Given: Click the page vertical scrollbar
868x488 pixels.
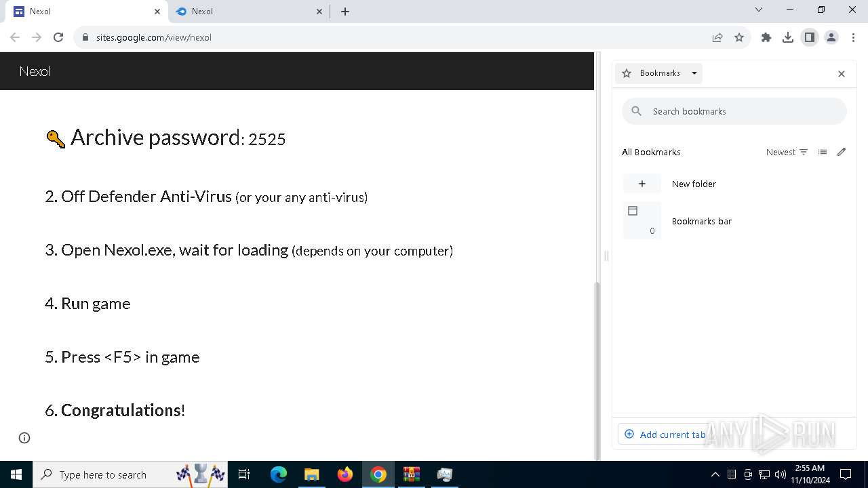Looking at the screenshot, I should tap(597, 370).
